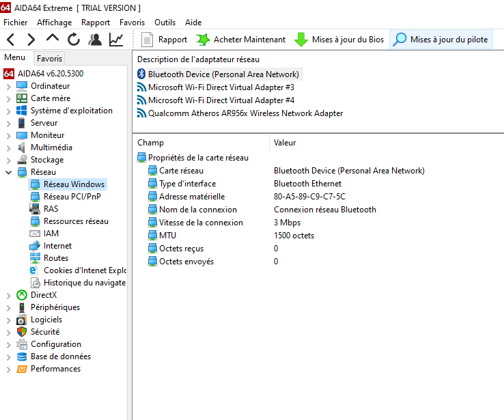The height and width of the screenshot is (420, 504).
Task: Click the Multimédia speaker icon
Action: click(x=22, y=148)
